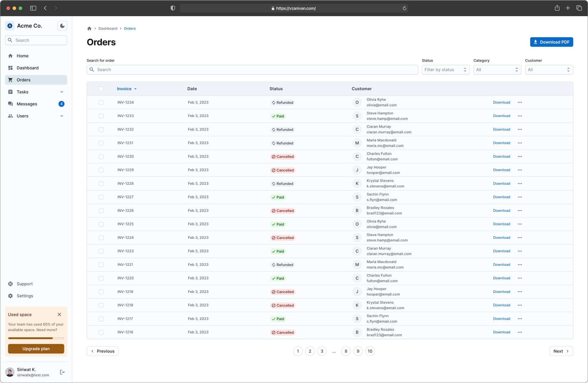This screenshot has width=588, height=383.
Task: Click the sidebar Search field
Action: coord(36,40)
